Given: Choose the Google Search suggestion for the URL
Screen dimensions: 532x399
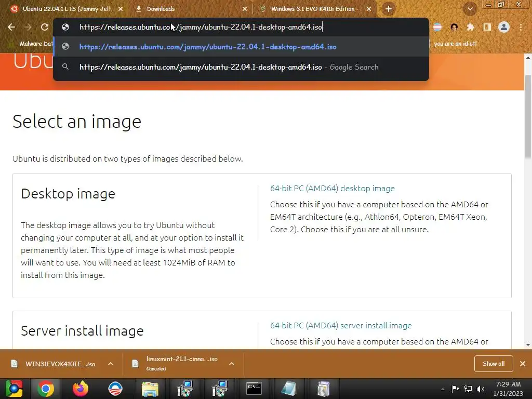Looking at the screenshot, I should coord(241,67).
